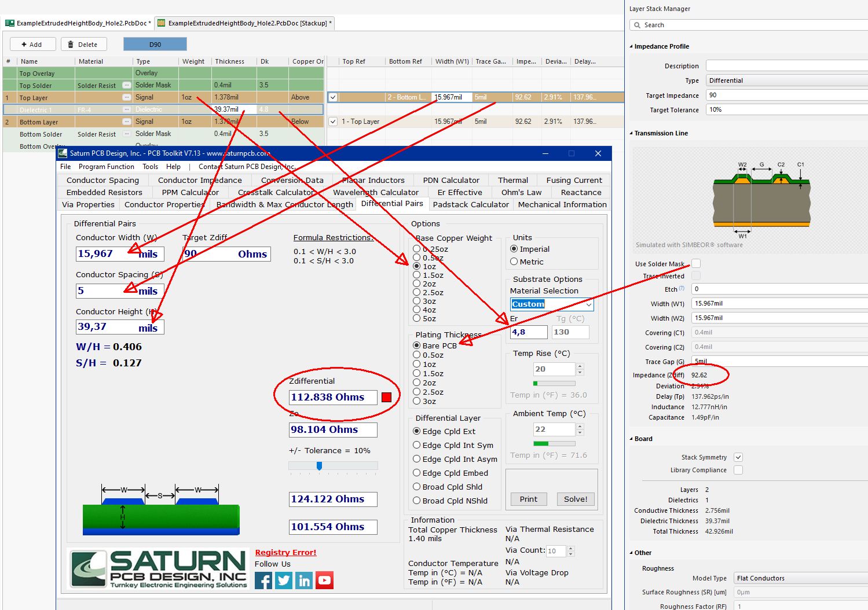The image size is (868, 610).
Task: Switch to the Fusing Current tab
Action: (574, 180)
